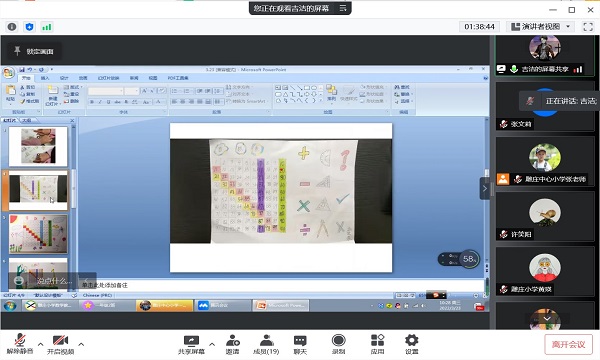This screenshot has height=360, width=600.
Task: Toggle 开启视频 camera button
Action: click(60, 344)
